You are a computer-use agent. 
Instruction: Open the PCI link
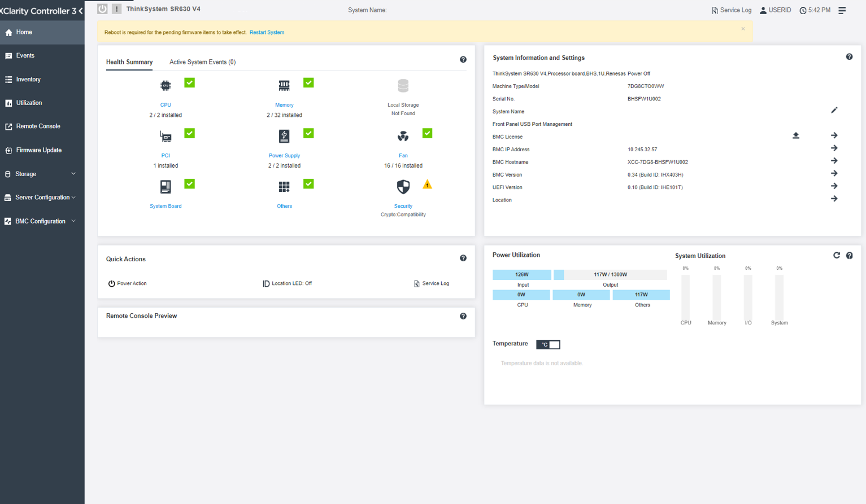pyautogui.click(x=166, y=156)
